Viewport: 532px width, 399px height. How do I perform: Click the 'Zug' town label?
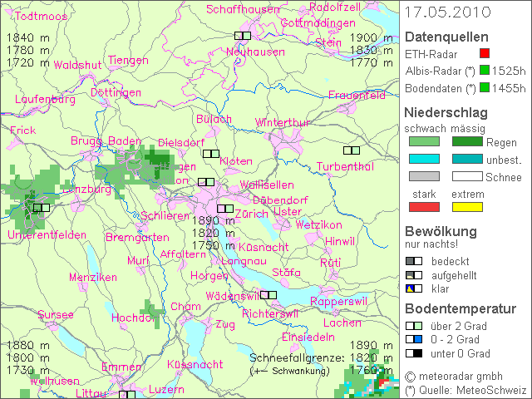pyautogui.click(x=225, y=325)
